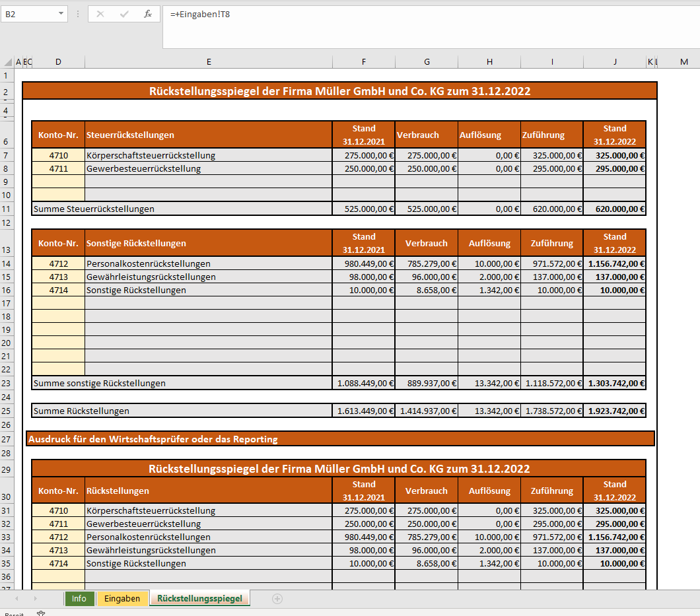Click the Summe sonstige Rückstellungen label
Viewport: 700px width, 616px height.
[182, 383]
